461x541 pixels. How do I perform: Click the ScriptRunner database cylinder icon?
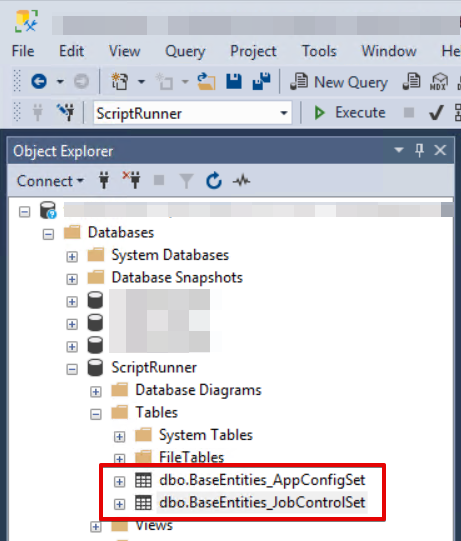coord(95,367)
